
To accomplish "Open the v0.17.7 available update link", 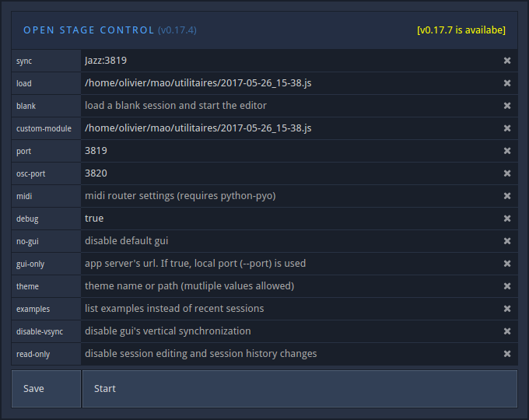I will tap(461, 30).
